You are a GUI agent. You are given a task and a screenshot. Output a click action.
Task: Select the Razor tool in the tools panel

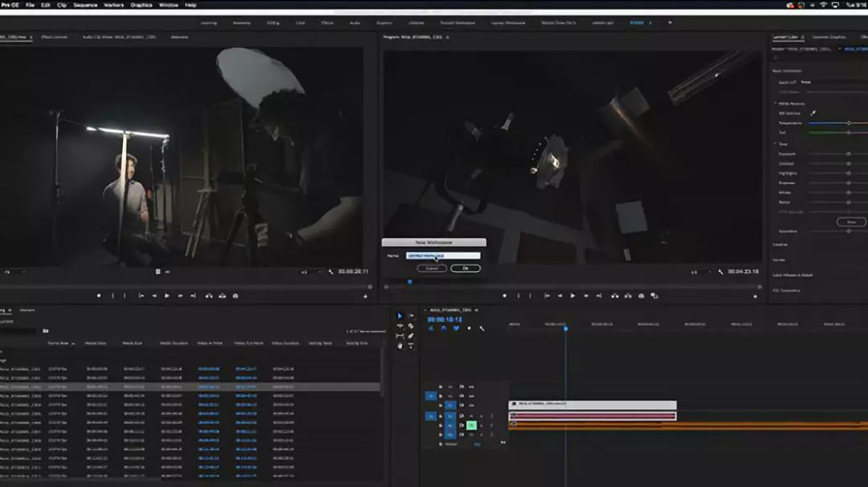[x=411, y=325]
